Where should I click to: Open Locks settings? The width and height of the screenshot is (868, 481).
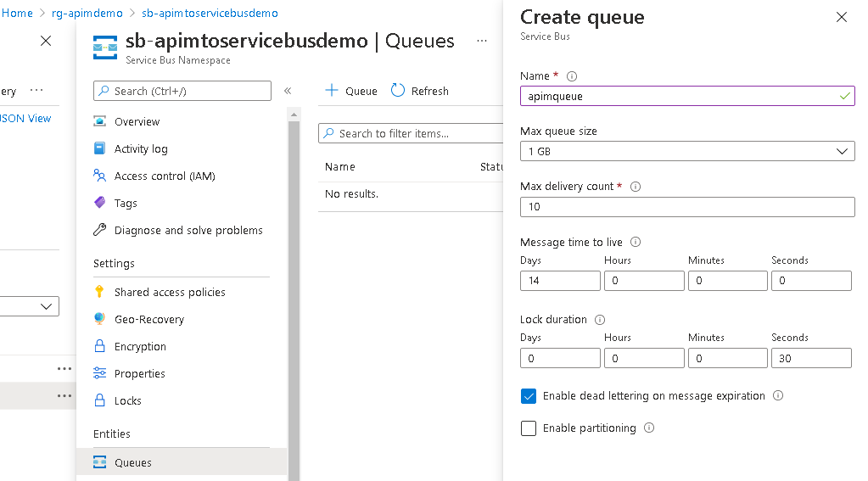click(128, 400)
